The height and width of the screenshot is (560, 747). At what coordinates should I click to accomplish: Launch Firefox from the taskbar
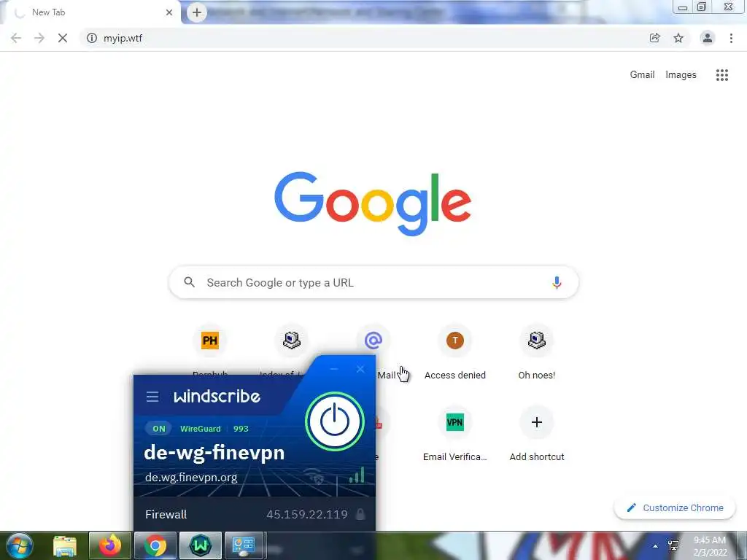[x=110, y=545]
